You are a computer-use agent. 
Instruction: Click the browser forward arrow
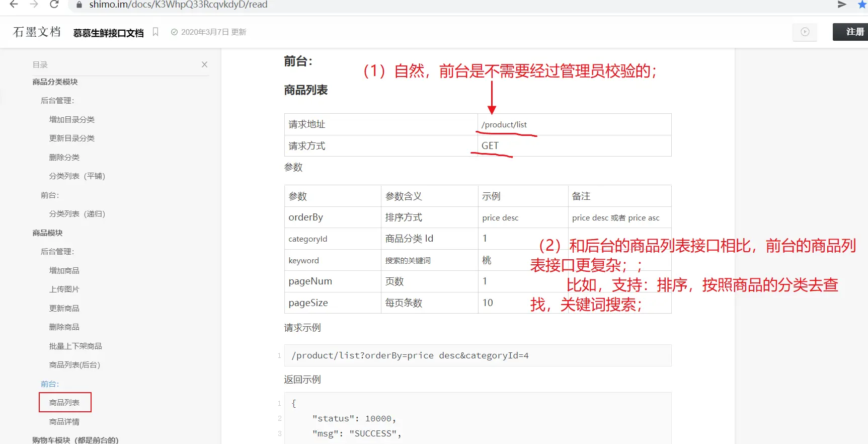pos(34,5)
